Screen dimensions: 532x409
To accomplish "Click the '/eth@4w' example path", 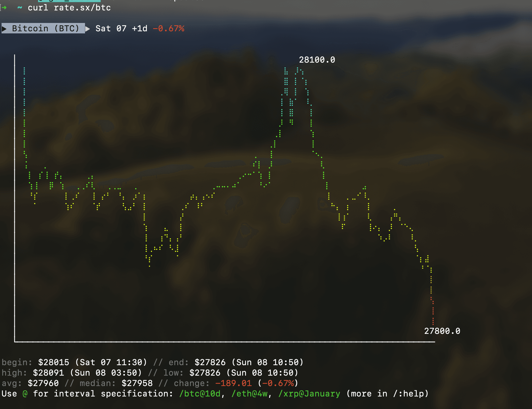I will click(249, 394).
